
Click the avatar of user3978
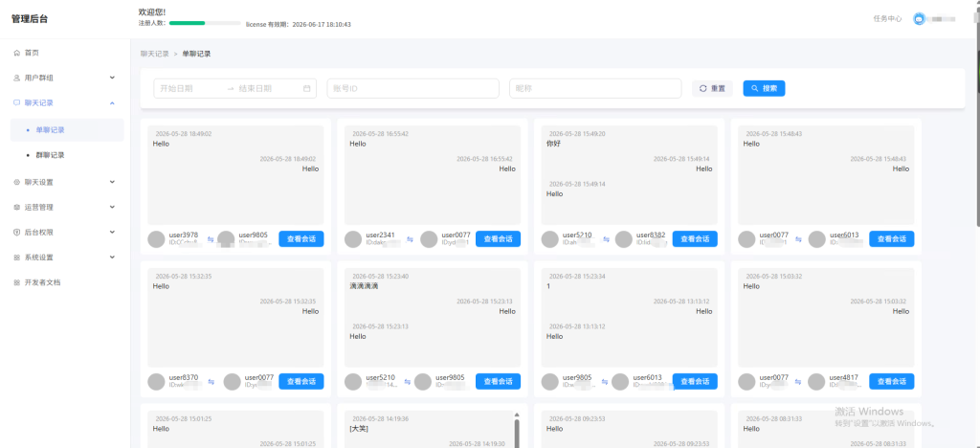click(x=156, y=239)
